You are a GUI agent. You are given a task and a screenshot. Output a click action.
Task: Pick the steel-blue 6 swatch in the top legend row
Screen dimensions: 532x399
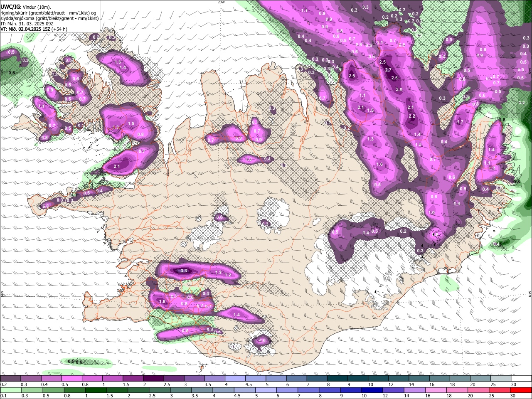297,379
